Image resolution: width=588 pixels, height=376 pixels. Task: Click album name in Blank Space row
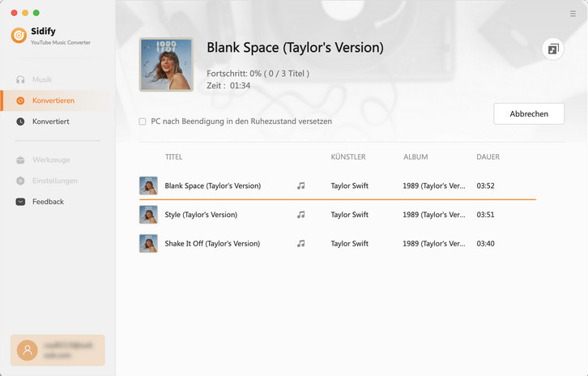pyautogui.click(x=434, y=186)
